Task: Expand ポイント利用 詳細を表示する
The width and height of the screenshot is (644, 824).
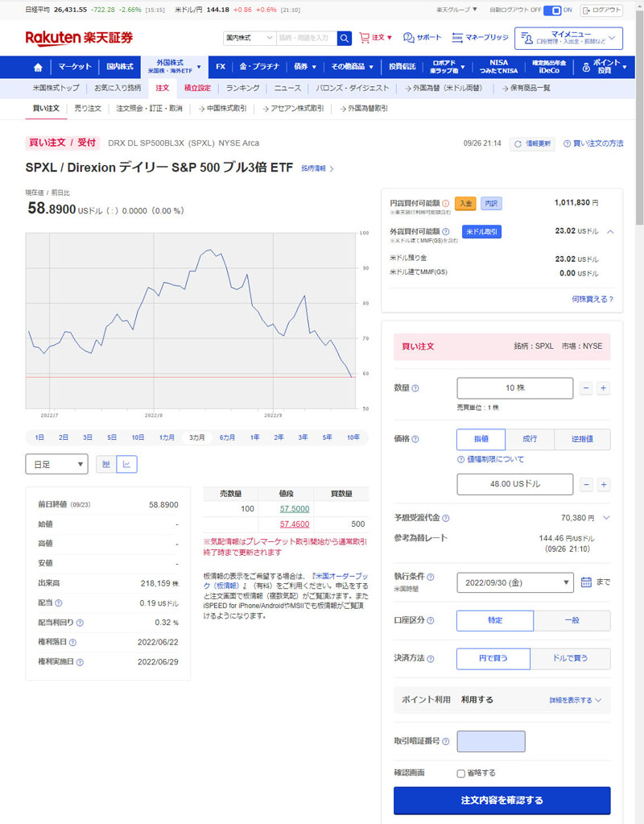Action: point(575,700)
